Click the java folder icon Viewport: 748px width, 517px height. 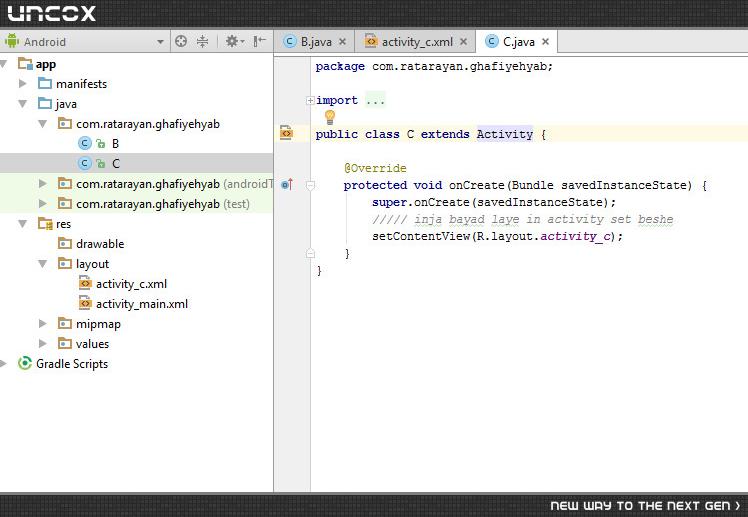[45, 103]
